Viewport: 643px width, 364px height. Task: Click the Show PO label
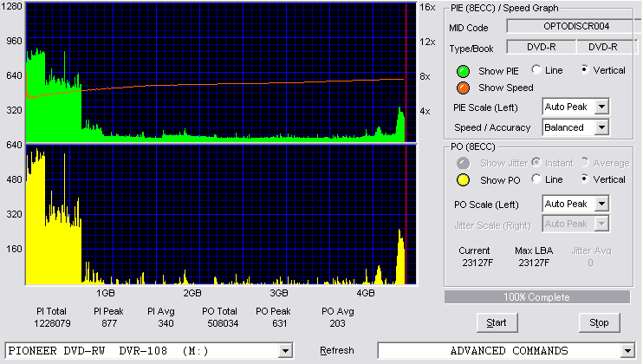pos(500,180)
